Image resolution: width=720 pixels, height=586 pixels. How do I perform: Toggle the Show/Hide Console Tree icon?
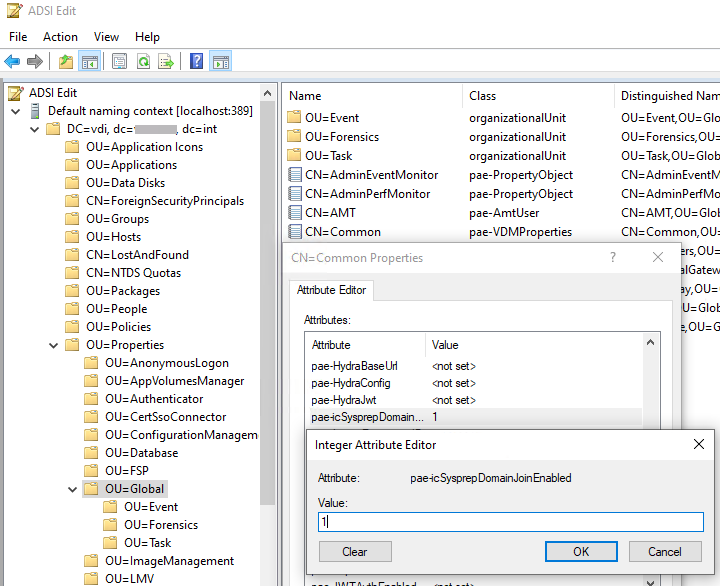[90, 61]
